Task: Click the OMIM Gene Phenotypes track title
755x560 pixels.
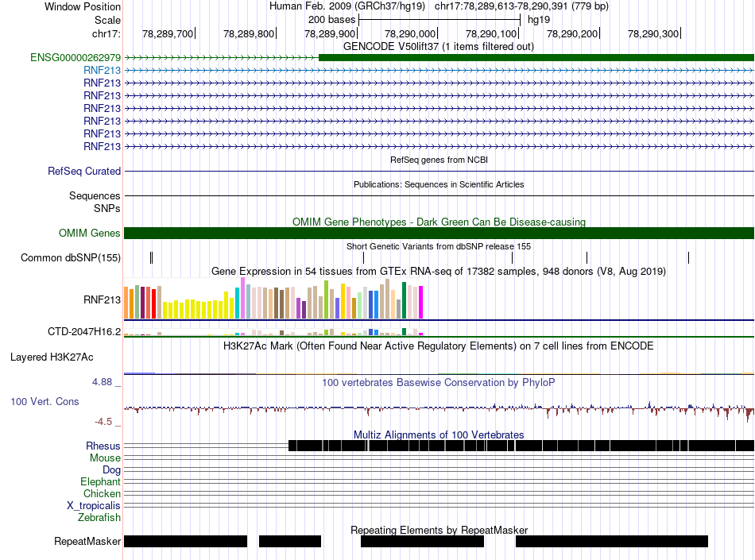Action: coord(439,222)
